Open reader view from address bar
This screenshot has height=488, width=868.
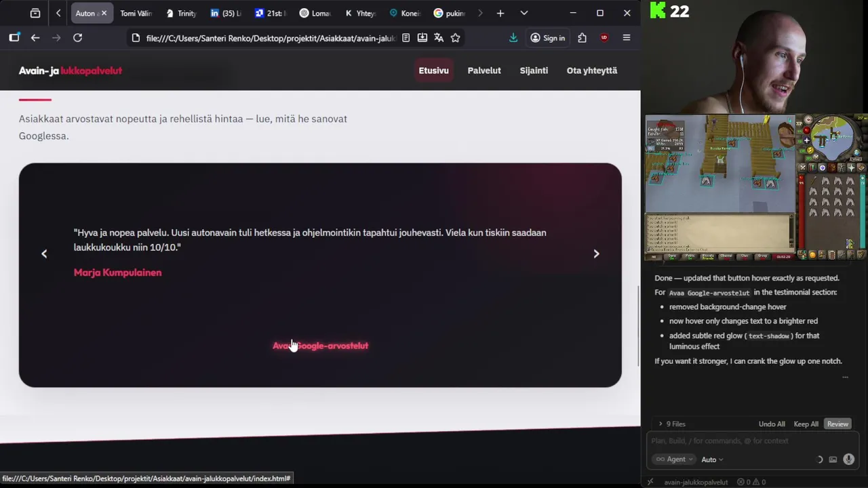[406, 38]
